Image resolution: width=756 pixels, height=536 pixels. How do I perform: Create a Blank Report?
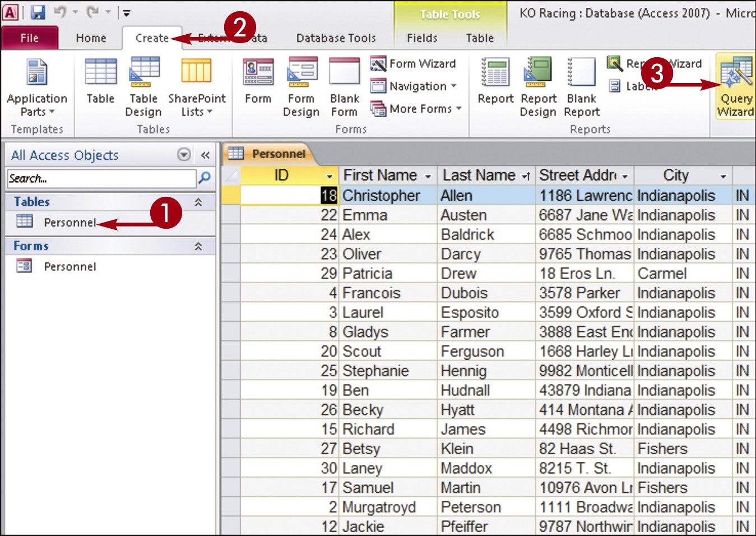click(582, 87)
